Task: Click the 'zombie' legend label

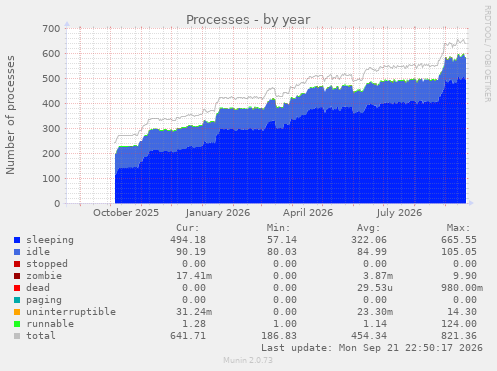Action: point(44,276)
